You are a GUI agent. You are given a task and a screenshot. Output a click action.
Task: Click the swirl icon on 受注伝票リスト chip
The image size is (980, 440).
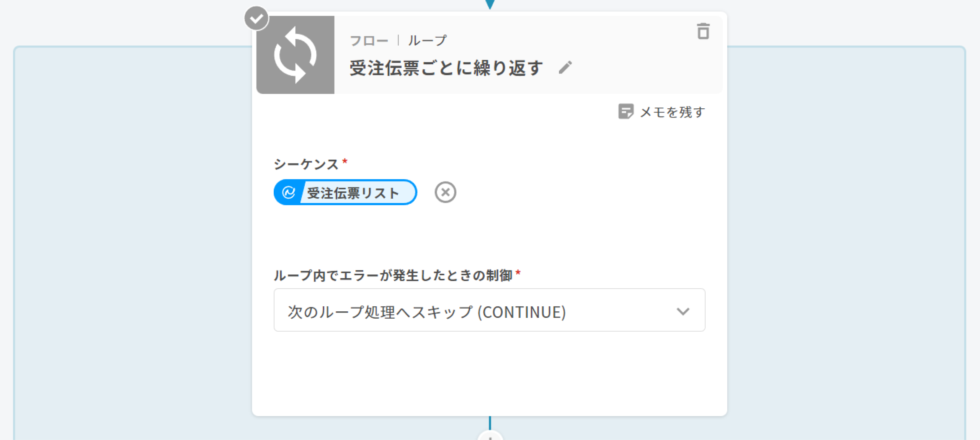(x=289, y=192)
